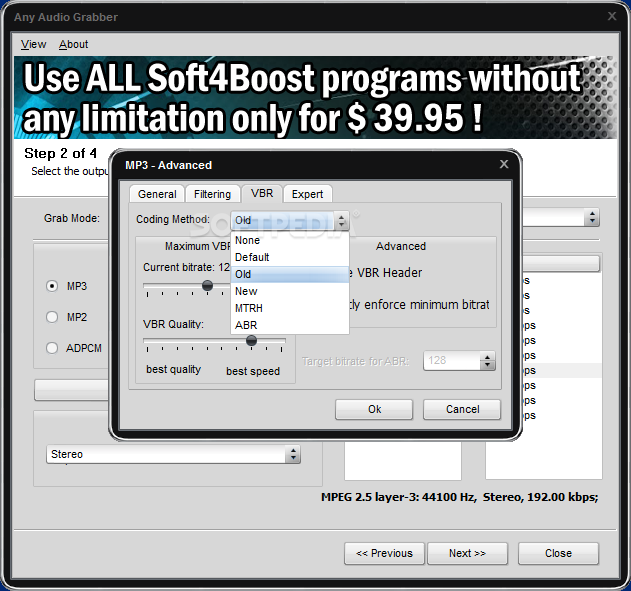Choose None in Coding Method list

point(290,240)
